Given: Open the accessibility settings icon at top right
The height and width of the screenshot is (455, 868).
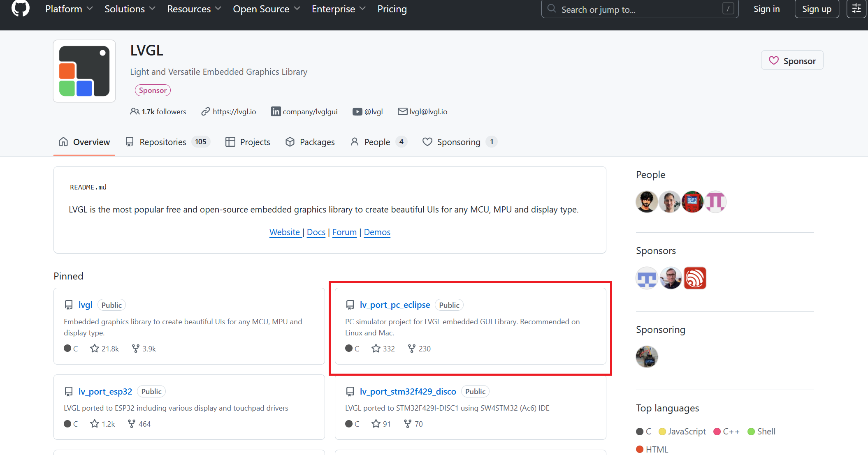Looking at the screenshot, I should point(856,9).
